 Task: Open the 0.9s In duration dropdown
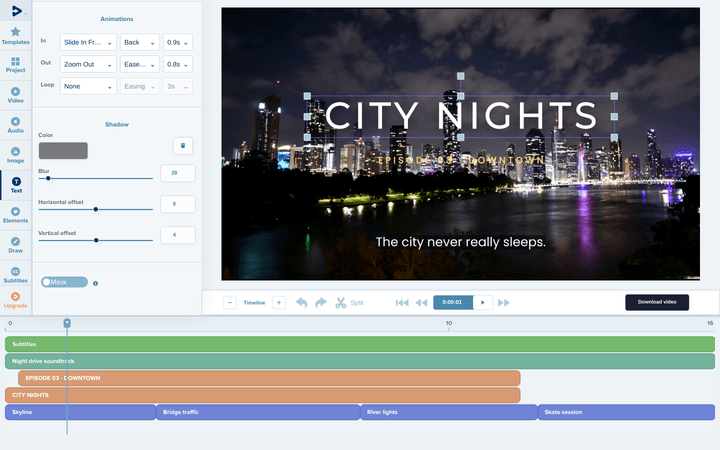tap(178, 42)
